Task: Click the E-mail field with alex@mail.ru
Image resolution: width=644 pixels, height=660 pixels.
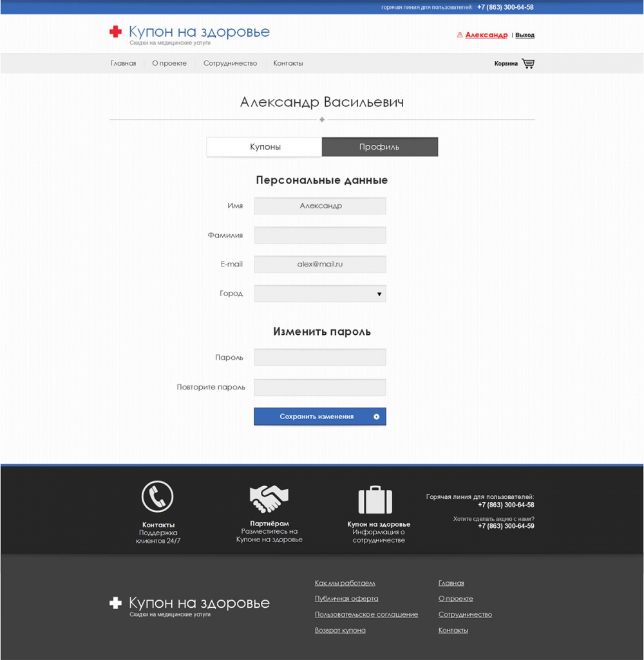Action: (320, 264)
